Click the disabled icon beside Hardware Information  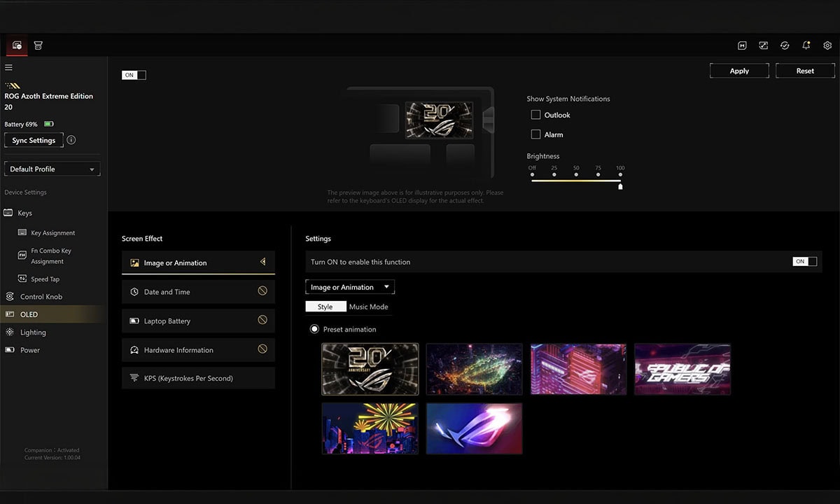pos(262,349)
